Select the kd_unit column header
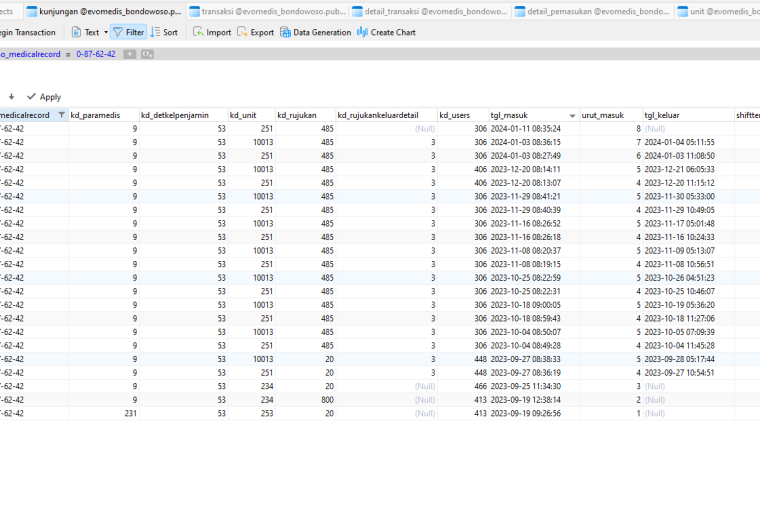Image resolution: width=760 pixels, height=520 pixels. coord(252,115)
